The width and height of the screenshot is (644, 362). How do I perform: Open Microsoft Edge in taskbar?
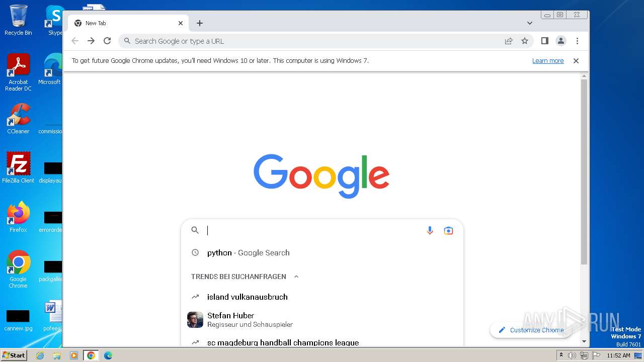[x=108, y=355]
